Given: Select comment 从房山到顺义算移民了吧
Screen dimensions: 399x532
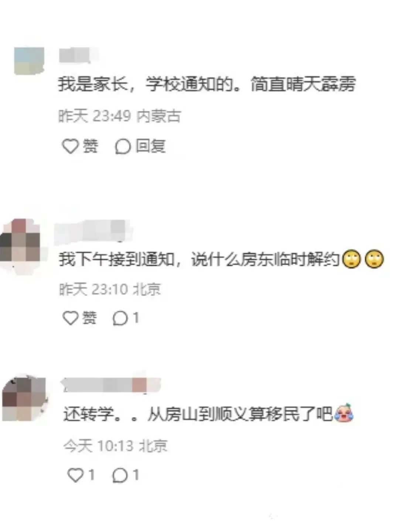Looking at the screenshot, I should [240, 414].
